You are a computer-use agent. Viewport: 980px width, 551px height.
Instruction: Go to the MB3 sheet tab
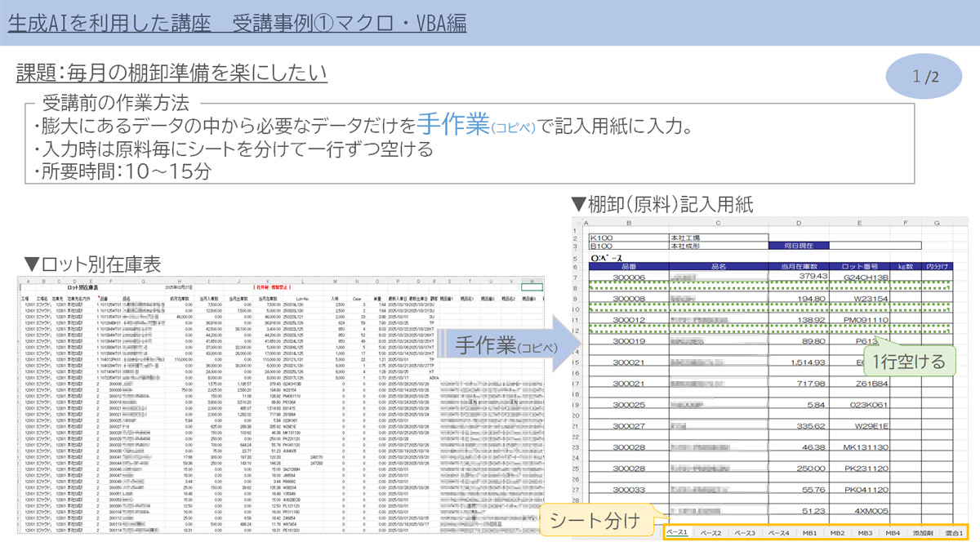(x=865, y=532)
